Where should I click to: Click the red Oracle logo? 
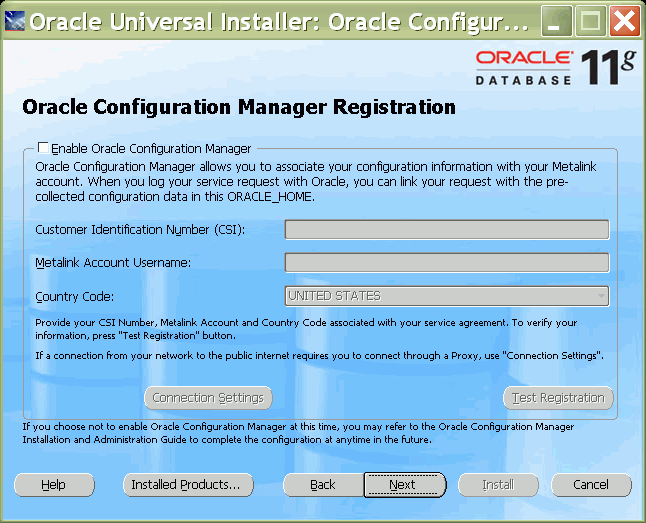coord(524,57)
